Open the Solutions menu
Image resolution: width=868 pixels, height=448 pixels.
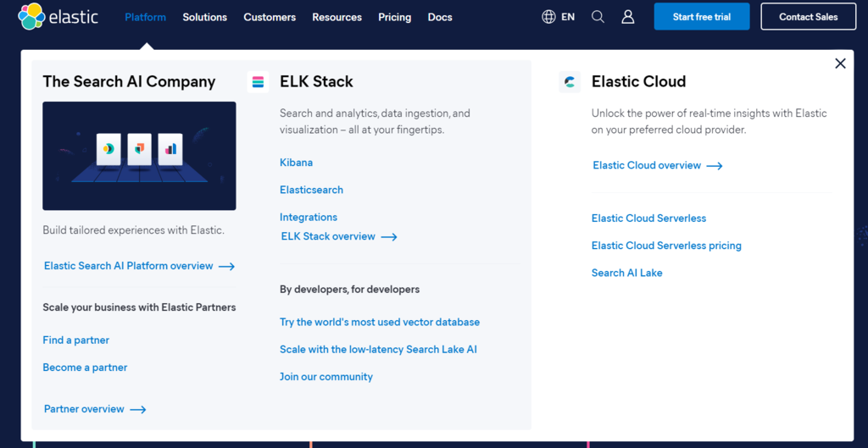tap(205, 17)
